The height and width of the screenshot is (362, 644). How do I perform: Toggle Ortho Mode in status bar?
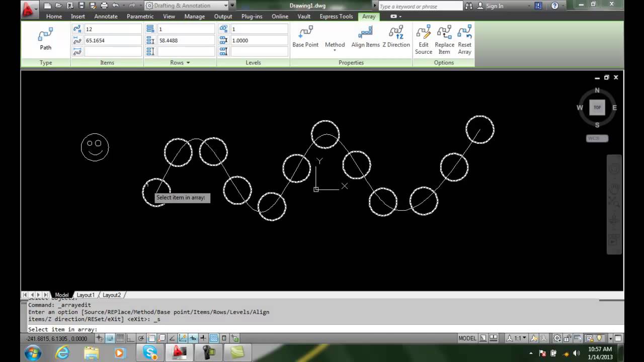pos(131,338)
